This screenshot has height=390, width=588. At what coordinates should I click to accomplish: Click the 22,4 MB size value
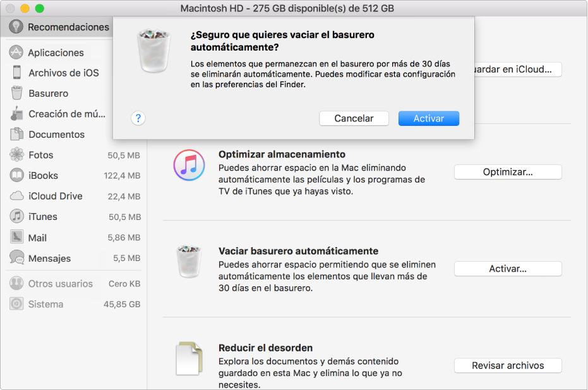click(124, 197)
